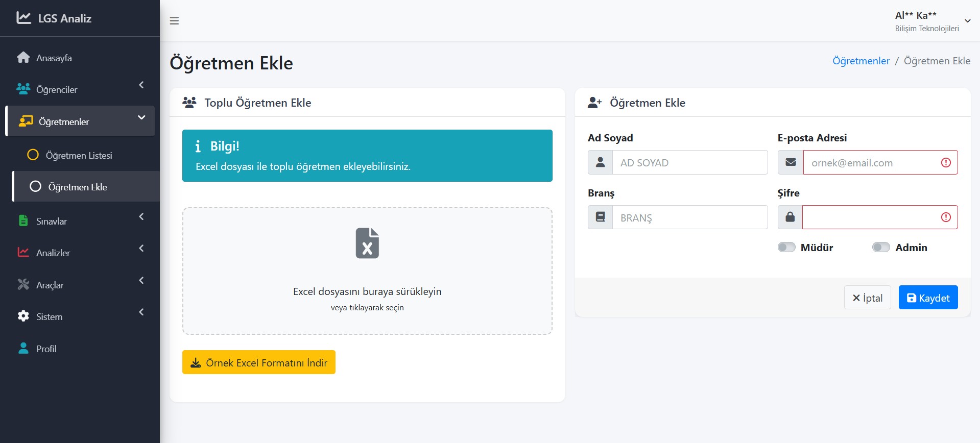
Task: Select the Öğretmen Listesi circle item
Action: point(33,155)
